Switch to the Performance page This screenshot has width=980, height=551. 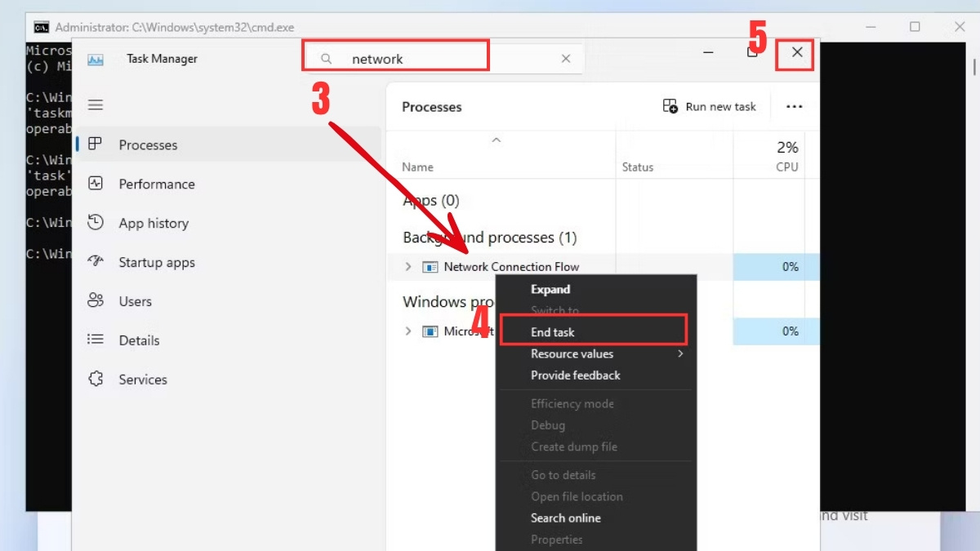[x=228, y=184]
